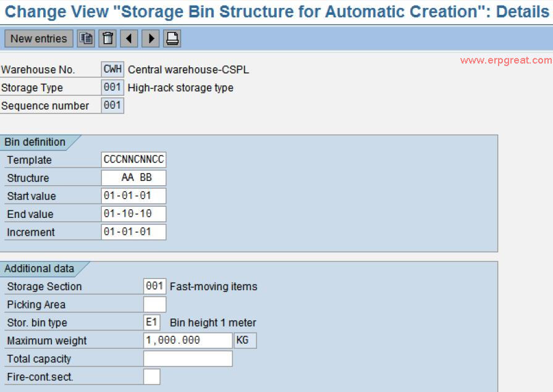Click the Template label

click(29, 160)
